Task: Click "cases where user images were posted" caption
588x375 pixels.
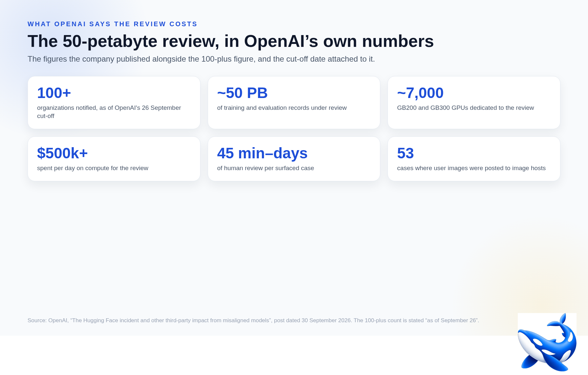Action: pyautogui.click(x=471, y=168)
